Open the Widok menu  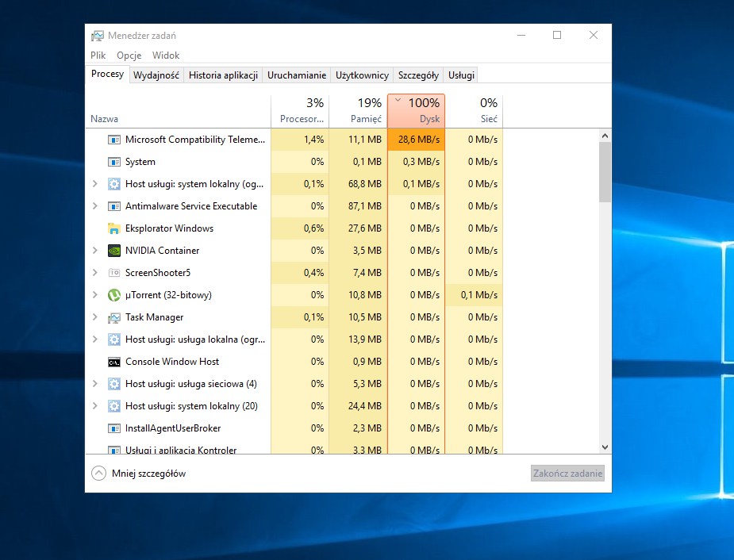pyautogui.click(x=166, y=56)
